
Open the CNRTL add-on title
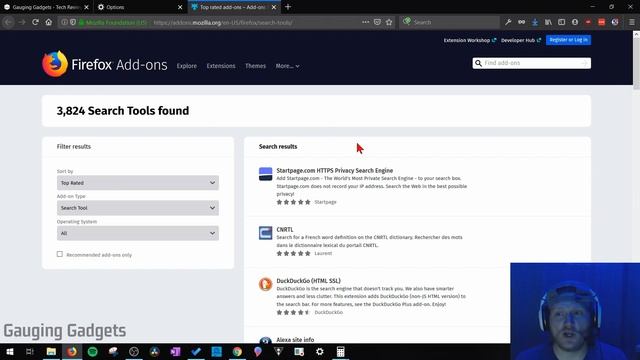coord(285,229)
